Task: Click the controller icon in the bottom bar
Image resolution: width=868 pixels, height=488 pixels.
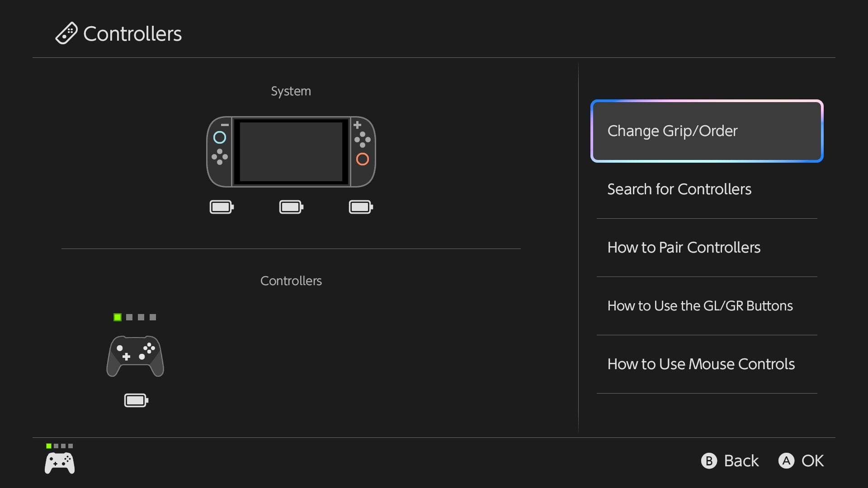Action: 59,462
